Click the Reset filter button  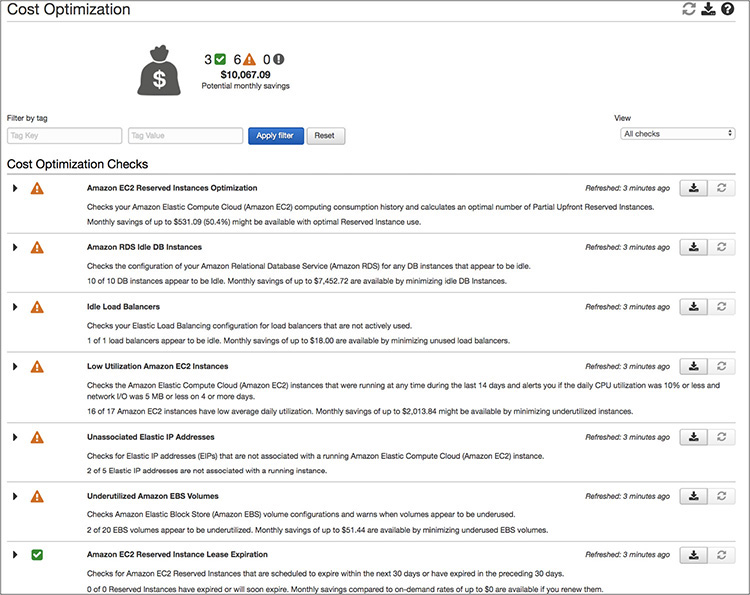click(x=325, y=135)
